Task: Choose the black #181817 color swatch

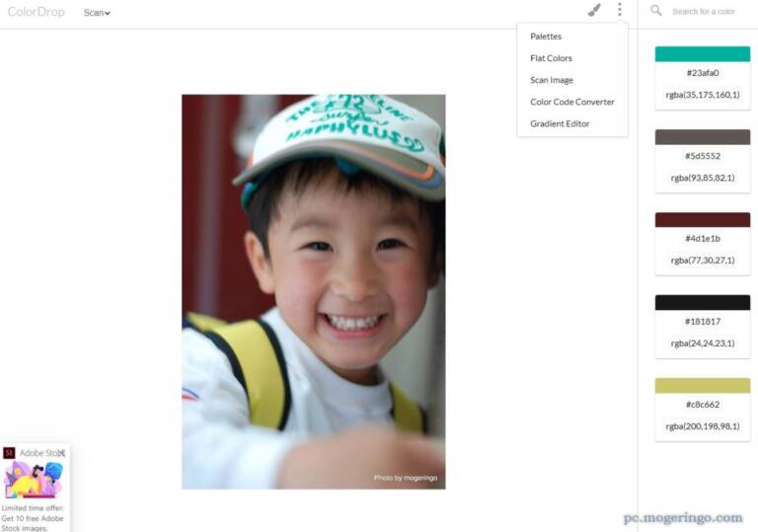Action: tap(702, 303)
